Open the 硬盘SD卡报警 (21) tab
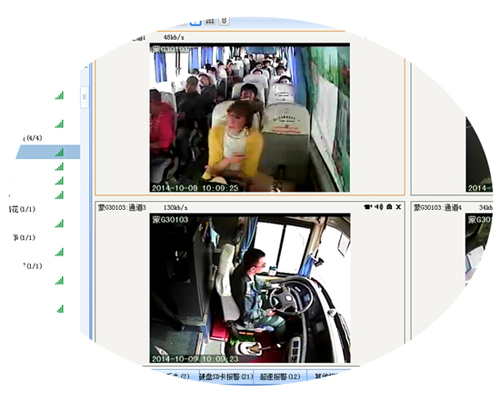This screenshot has height=400, width=500. [226, 377]
